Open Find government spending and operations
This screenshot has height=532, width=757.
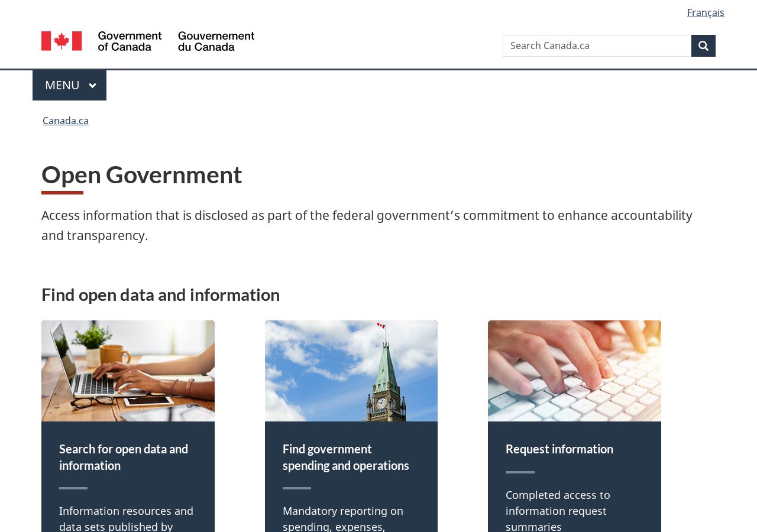click(346, 457)
